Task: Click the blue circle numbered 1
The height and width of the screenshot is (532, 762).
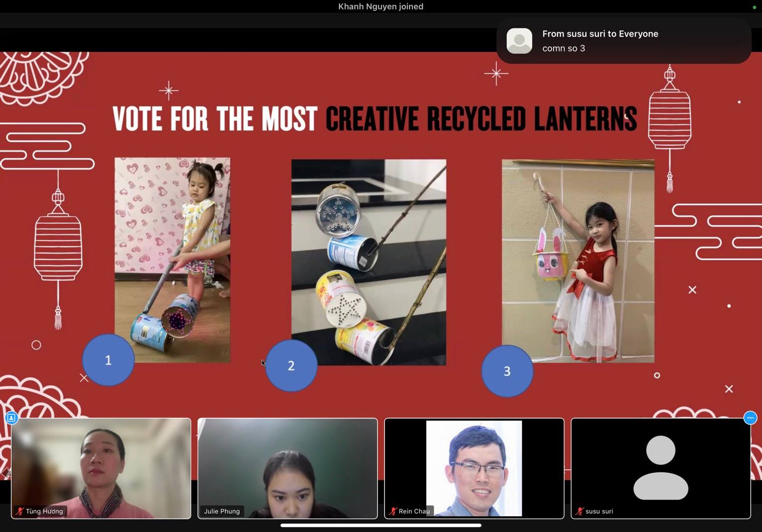Action: [x=108, y=360]
